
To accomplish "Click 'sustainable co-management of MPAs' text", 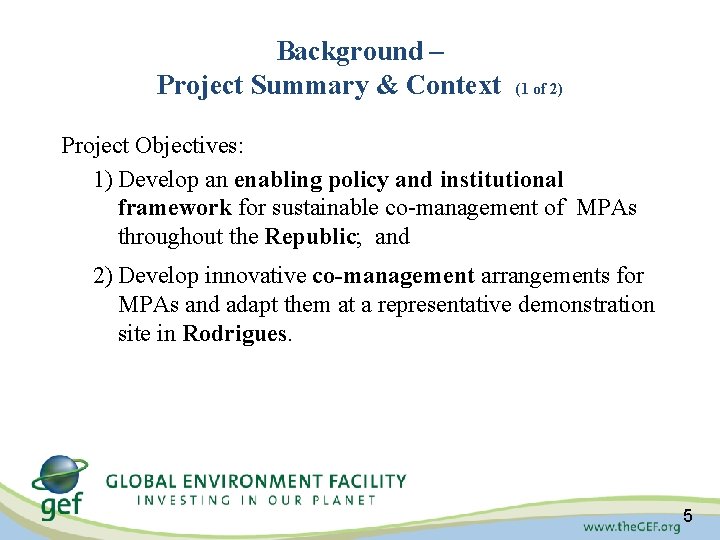I will coord(454,208).
